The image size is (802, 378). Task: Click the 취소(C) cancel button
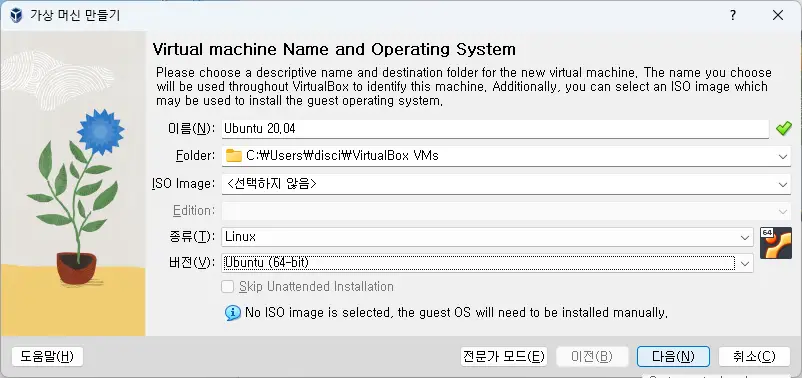(754, 357)
